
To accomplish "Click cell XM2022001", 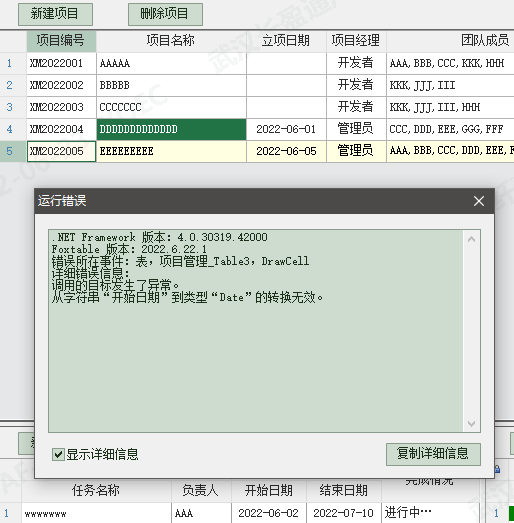I will click(x=61, y=63).
